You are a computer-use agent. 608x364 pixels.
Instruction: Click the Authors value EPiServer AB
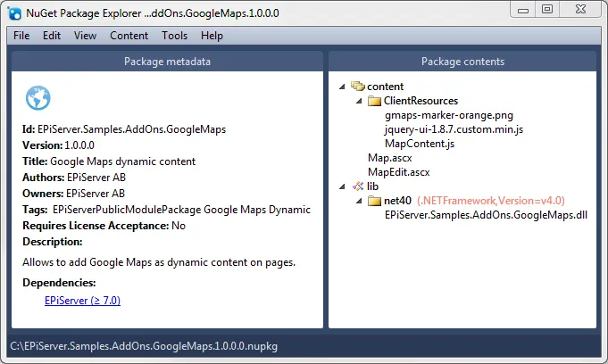pyautogui.click(x=96, y=178)
